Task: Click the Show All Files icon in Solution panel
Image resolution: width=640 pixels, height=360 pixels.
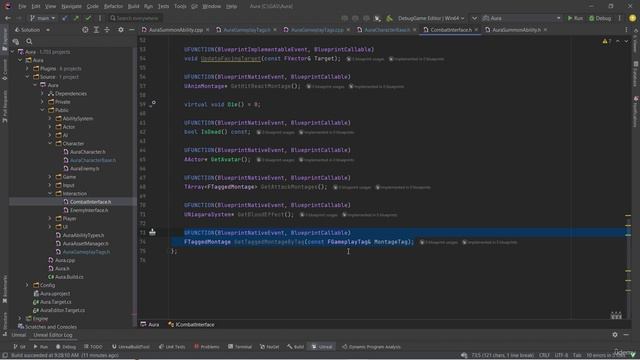Action: [x=16, y=41]
